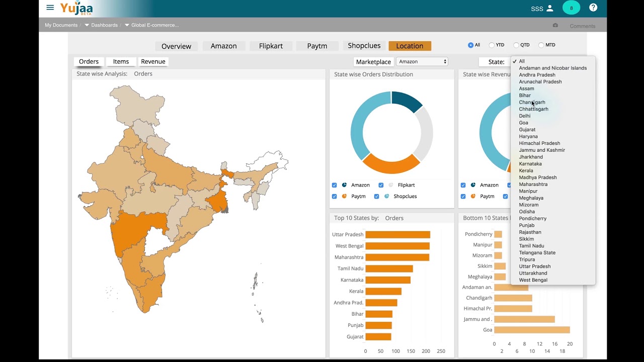
Task: Select the All time period radio
Action: click(471, 45)
